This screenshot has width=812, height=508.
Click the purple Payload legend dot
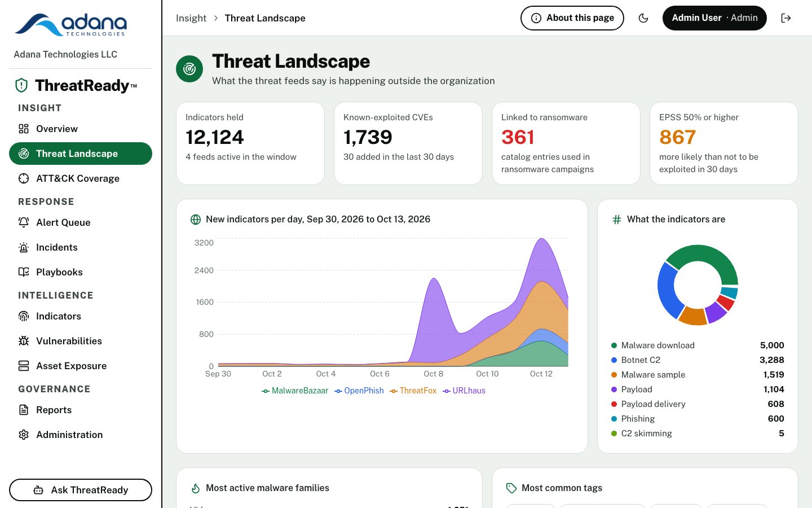(x=614, y=389)
